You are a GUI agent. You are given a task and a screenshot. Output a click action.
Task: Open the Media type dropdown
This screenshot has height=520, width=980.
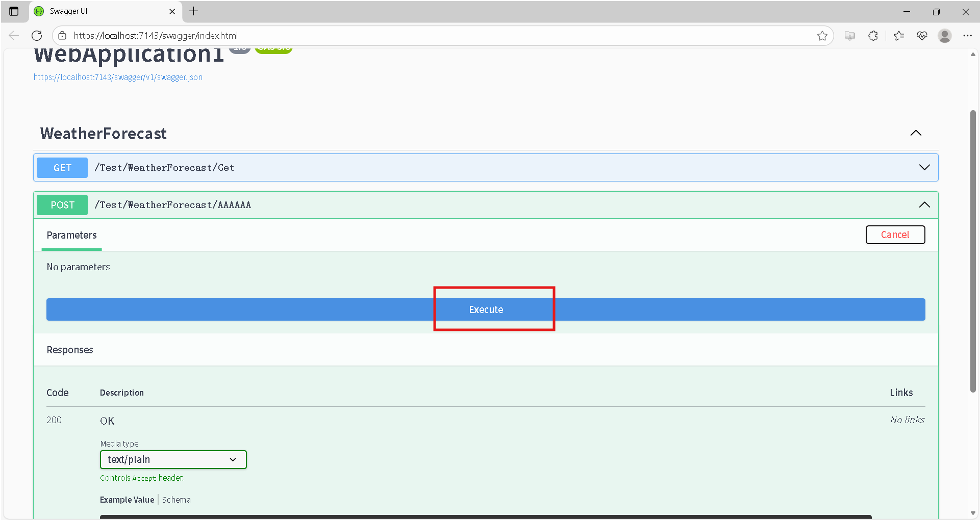pyautogui.click(x=173, y=459)
